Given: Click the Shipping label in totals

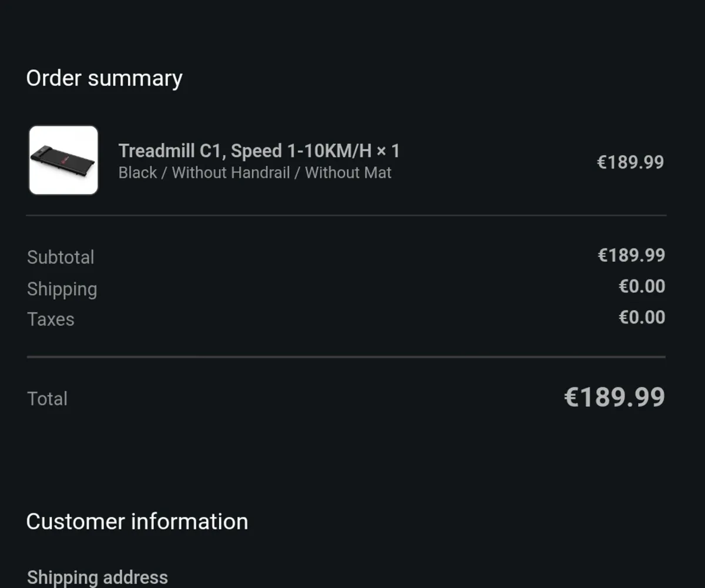Looking at the screenshot, I should tap(62, 289).
